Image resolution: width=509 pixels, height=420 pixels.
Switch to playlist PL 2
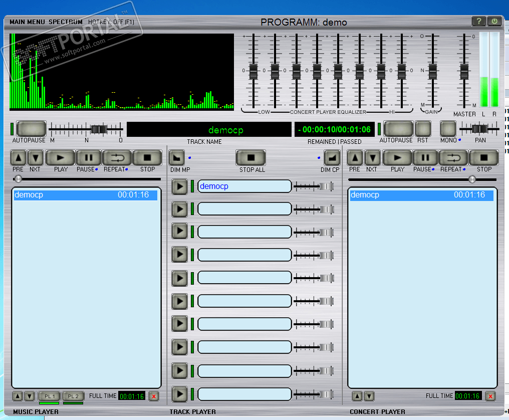click(x=73, y=396)
